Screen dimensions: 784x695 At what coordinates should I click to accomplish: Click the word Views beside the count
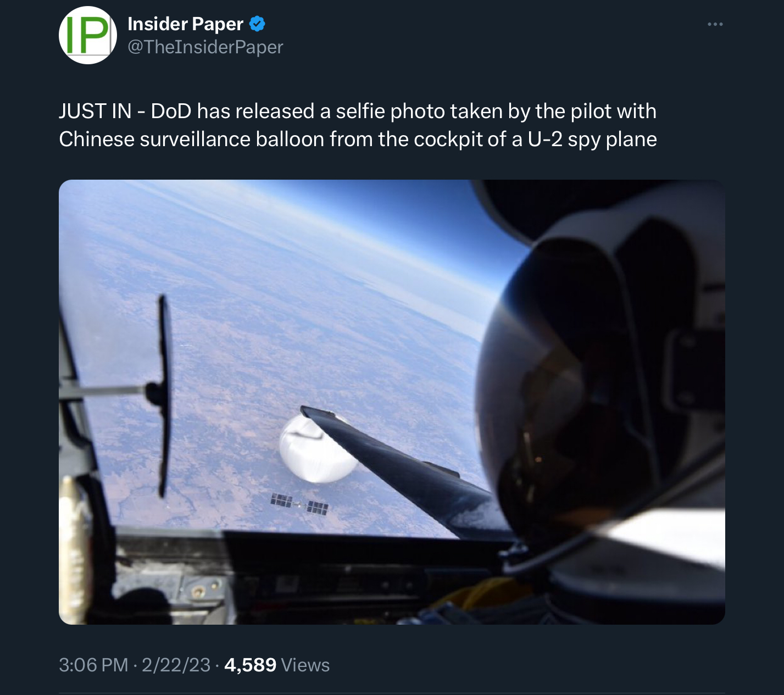pos(305,665)
